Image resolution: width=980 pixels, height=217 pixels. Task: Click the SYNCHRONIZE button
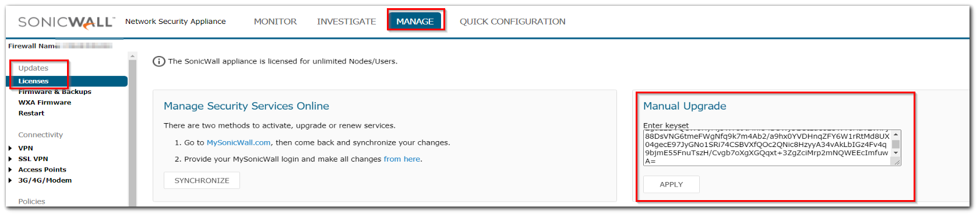[202, 180]
